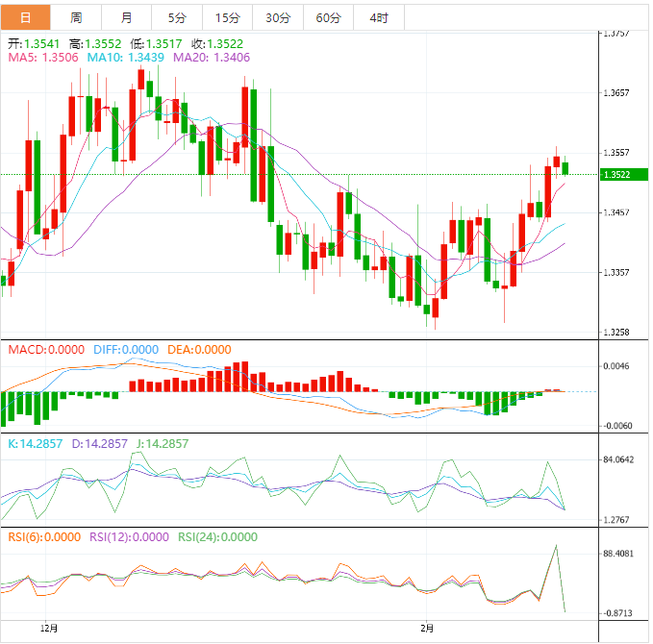Switch to the 周 weekly tab
653x644 pixels.
click(76, 17)
